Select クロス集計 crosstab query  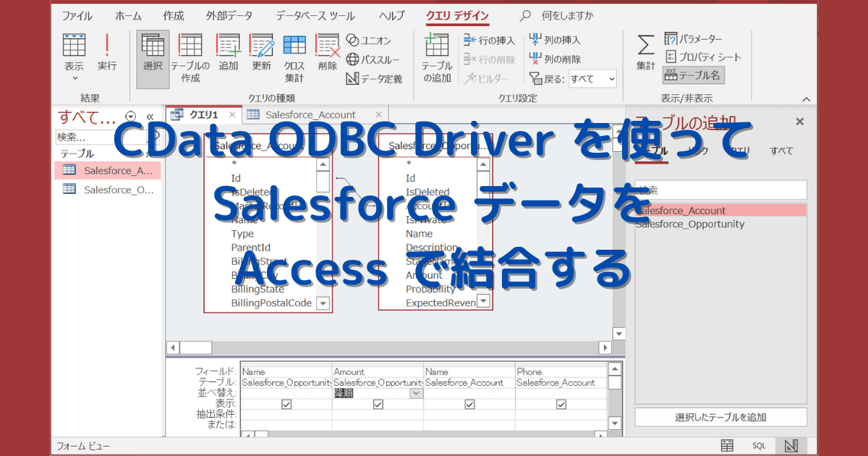[294, 59]
